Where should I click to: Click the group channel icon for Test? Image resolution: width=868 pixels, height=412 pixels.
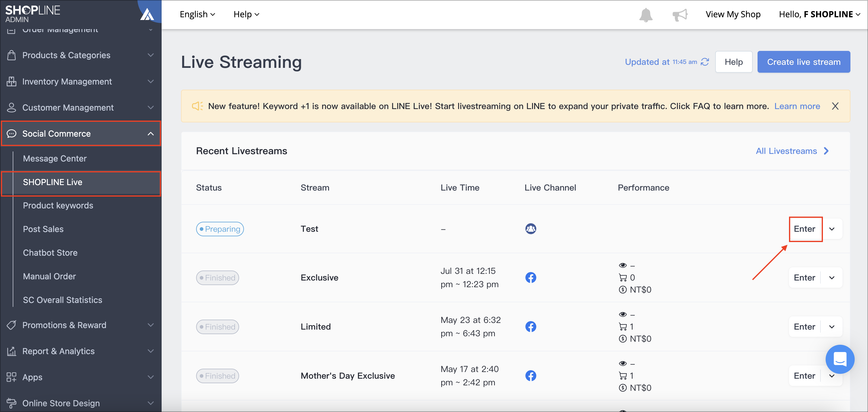tap(531, 229)
